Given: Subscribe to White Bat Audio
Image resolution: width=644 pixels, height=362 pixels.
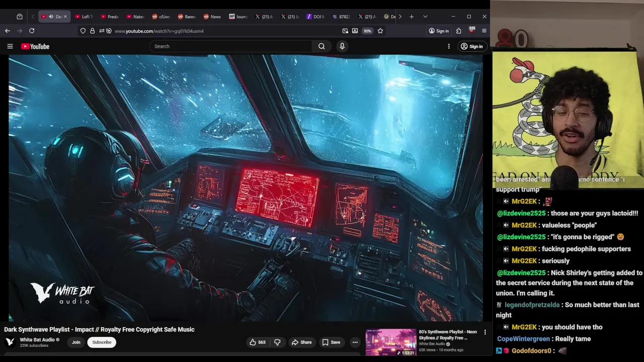Looking at the screenshot, I should (102, 342).
